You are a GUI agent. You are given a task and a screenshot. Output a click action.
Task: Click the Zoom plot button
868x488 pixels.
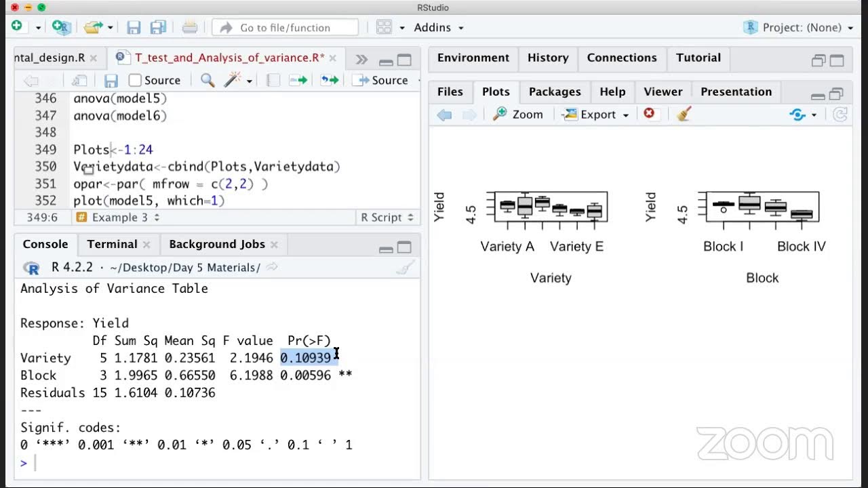click(x=518, y=115)
